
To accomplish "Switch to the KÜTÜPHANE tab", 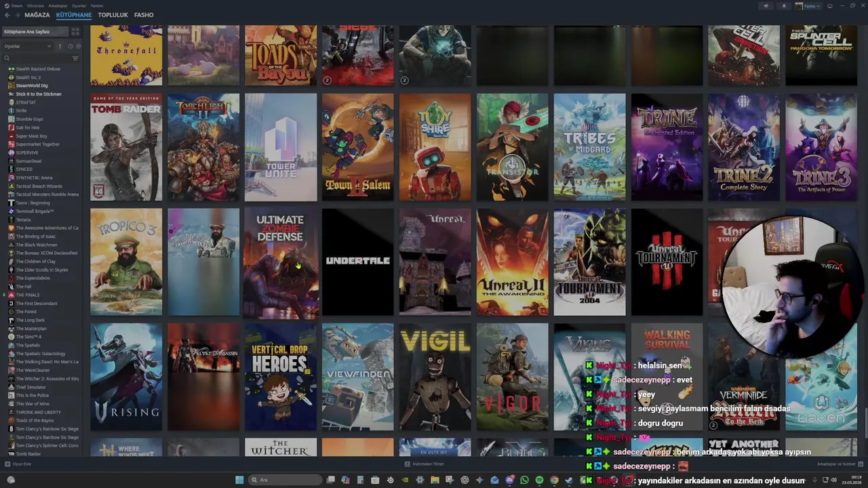I will (x=74, y=15).
